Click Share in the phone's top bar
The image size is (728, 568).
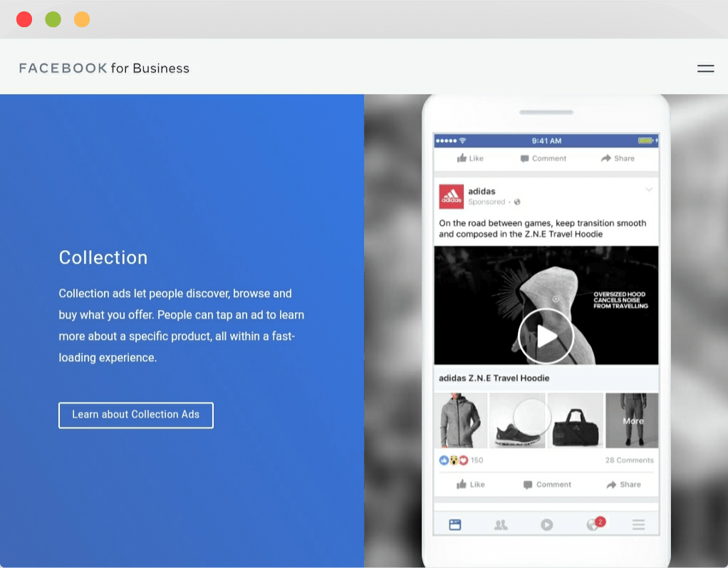point(618,158)
